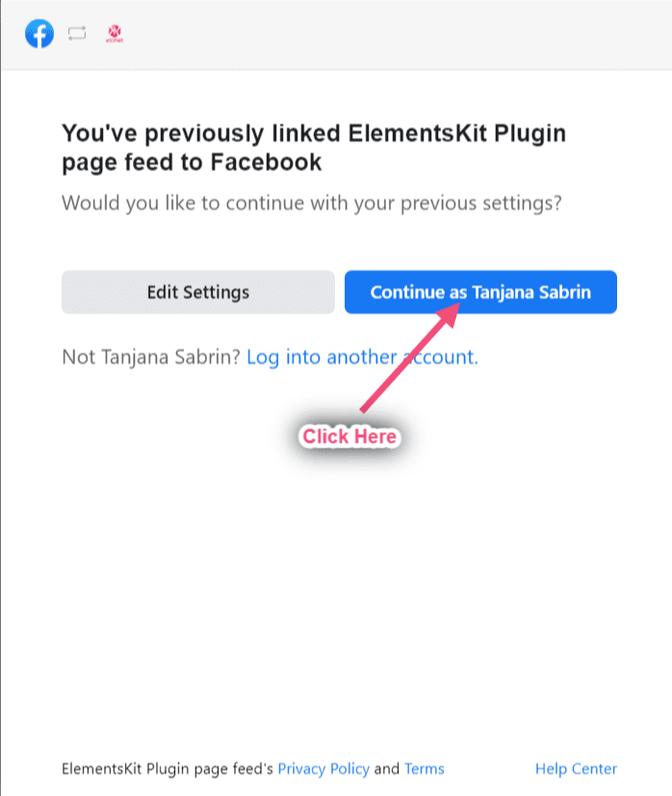Viewport: 672px width, 796px height.
Task: Open the Terms link in the footer
Action: coord(424,768)
